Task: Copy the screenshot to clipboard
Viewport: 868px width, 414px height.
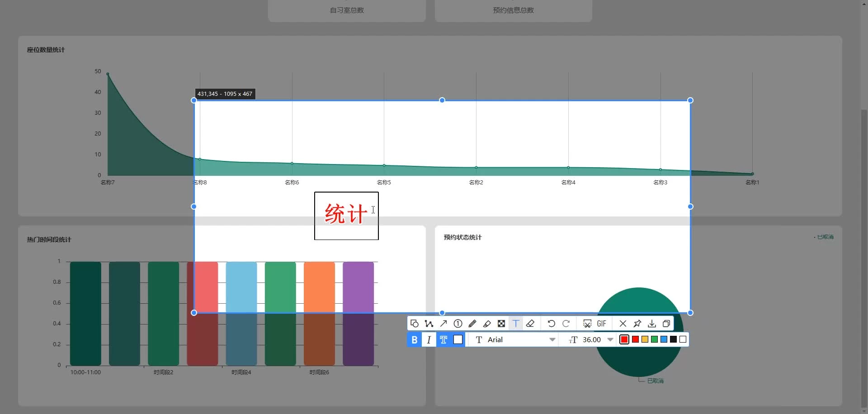Action: (x=666, y=324)
